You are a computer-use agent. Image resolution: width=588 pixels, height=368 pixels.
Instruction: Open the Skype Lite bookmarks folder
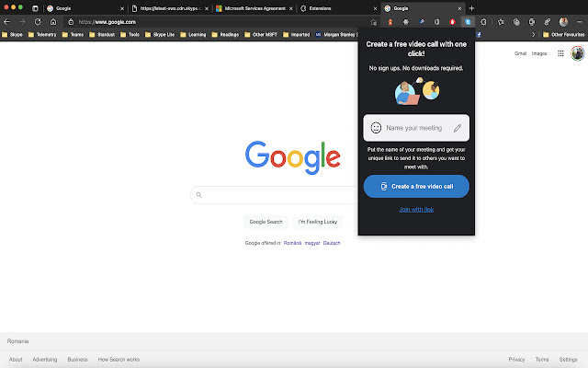tap(160, 35)
